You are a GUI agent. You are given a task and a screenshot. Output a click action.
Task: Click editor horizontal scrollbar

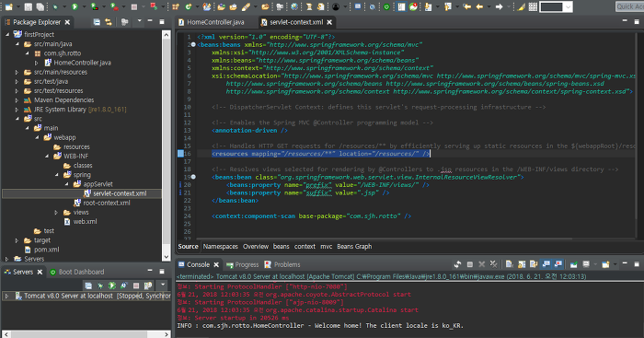click(384, 239)
